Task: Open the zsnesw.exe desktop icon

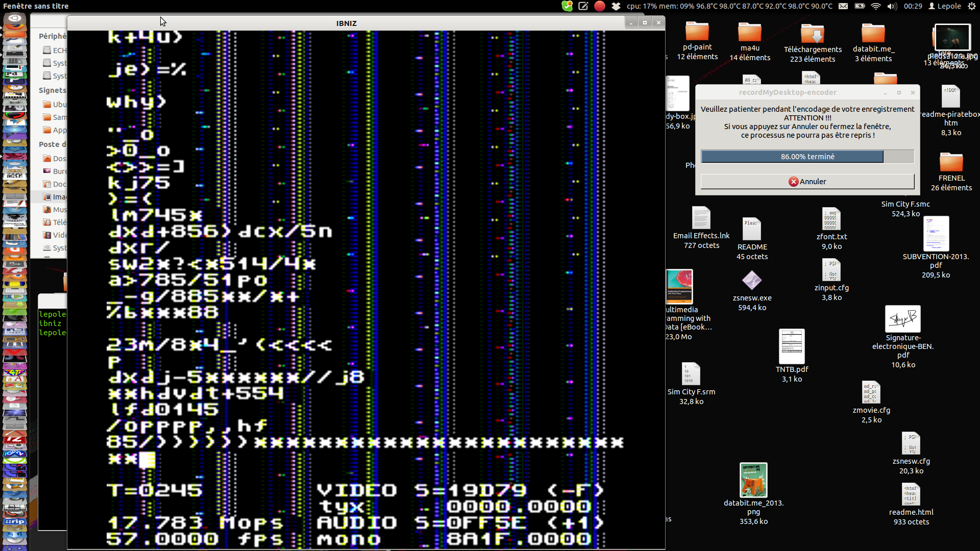Action: (x=752, y=281)
